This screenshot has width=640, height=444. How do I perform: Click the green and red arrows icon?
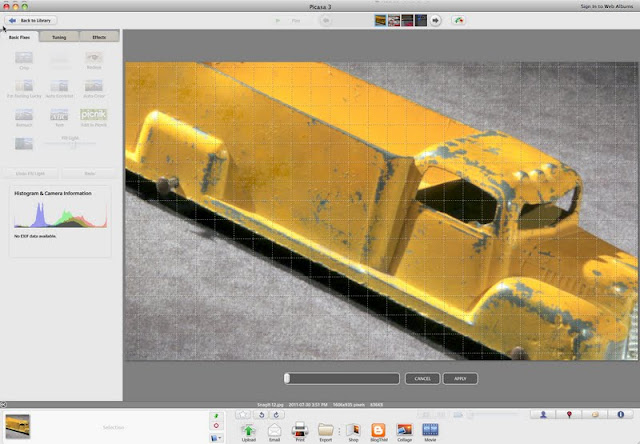pos(458,20)
